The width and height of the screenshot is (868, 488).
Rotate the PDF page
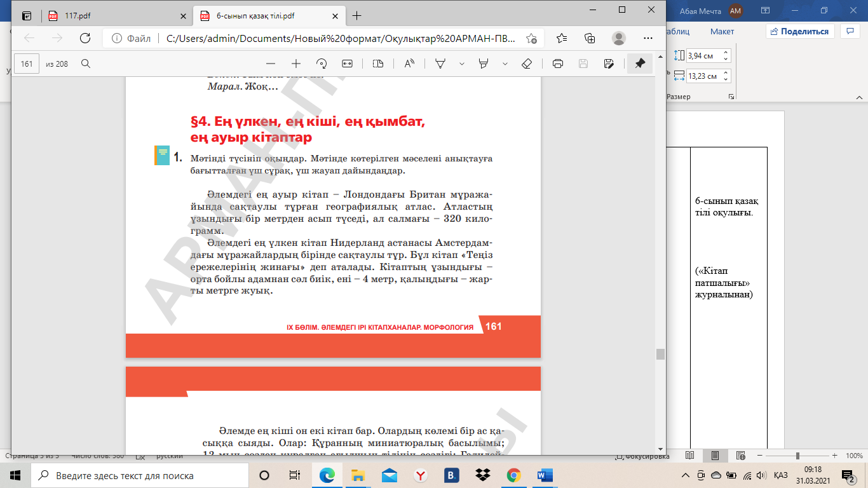[x=322, y=64]
